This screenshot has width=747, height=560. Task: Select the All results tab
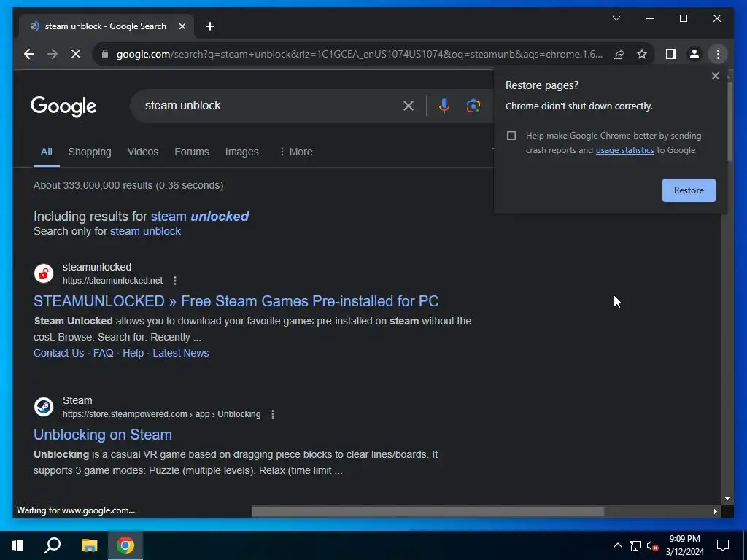click(46, 152)
